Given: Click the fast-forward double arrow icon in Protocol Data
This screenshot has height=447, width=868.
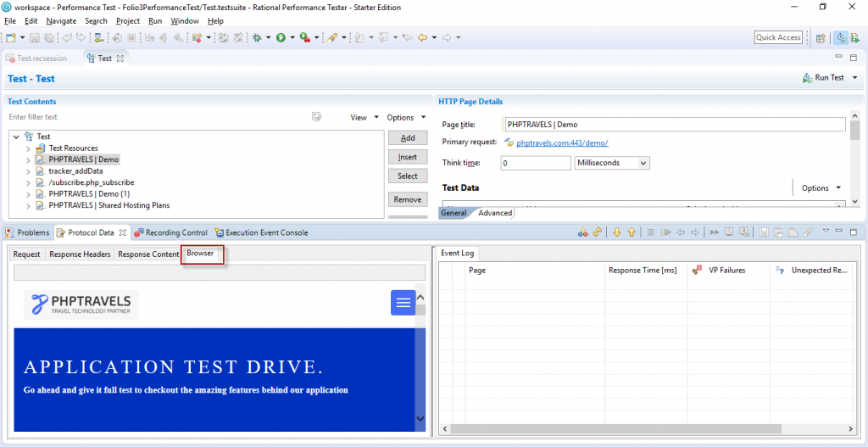Looking at the screenshot, I should [715, 232].
